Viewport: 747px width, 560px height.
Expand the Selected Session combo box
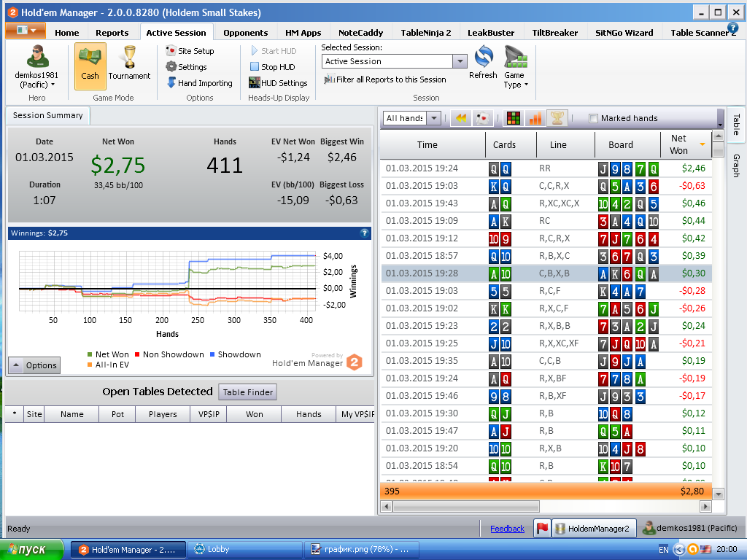(460, 61)
